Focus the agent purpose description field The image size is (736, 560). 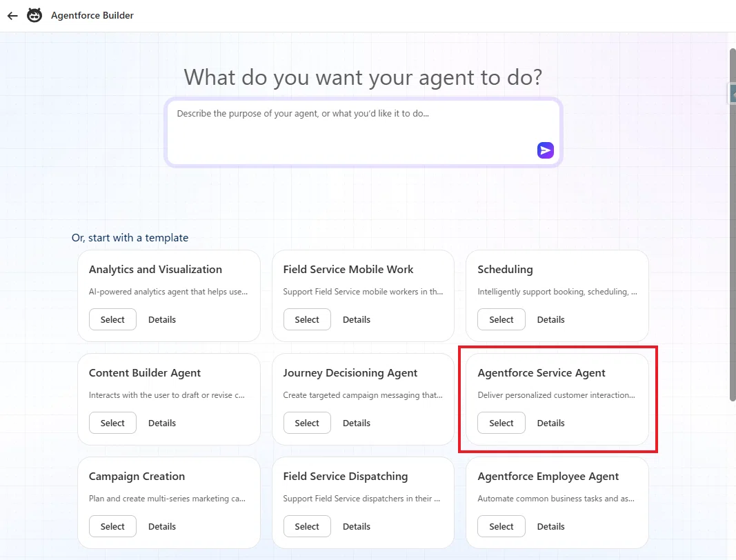pyautogui.click(x=363, y=132)
